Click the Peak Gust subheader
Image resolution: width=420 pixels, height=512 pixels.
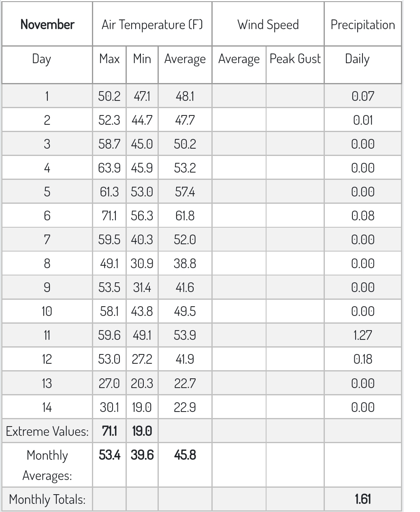295,59
